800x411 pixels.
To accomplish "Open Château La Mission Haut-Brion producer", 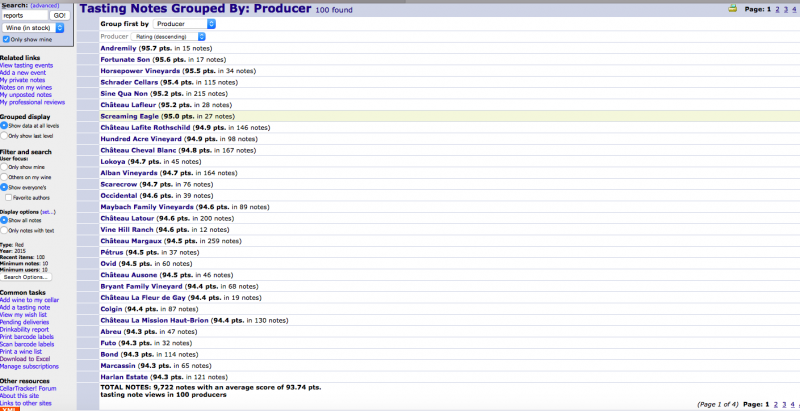I will 155,320.
